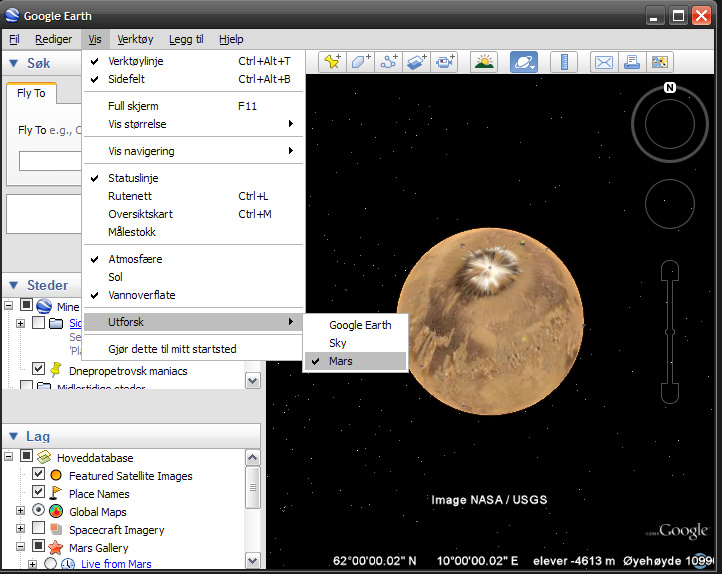This screenshot has height=574, width=722.
Task: Click the Print toolbar icon
Action: (632, 62)
